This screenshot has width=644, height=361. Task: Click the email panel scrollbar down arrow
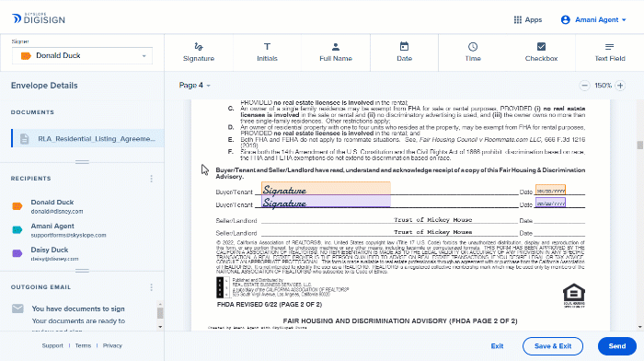pos(160,327)
